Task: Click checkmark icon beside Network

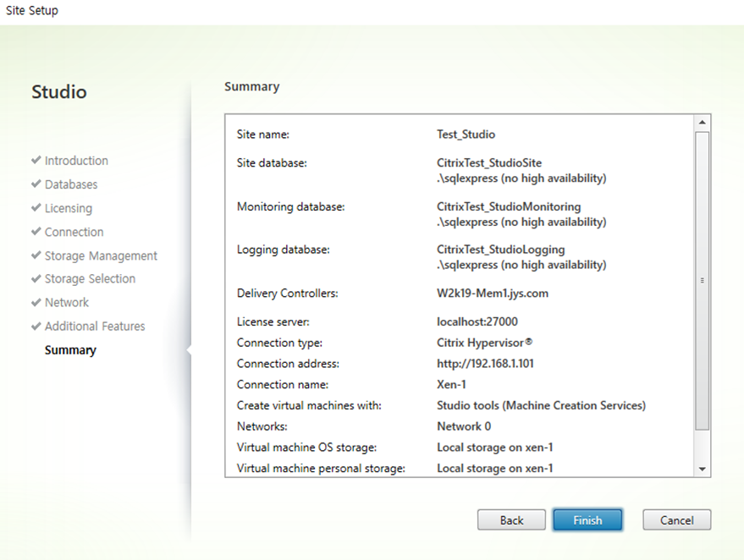Action: [36, 302]
